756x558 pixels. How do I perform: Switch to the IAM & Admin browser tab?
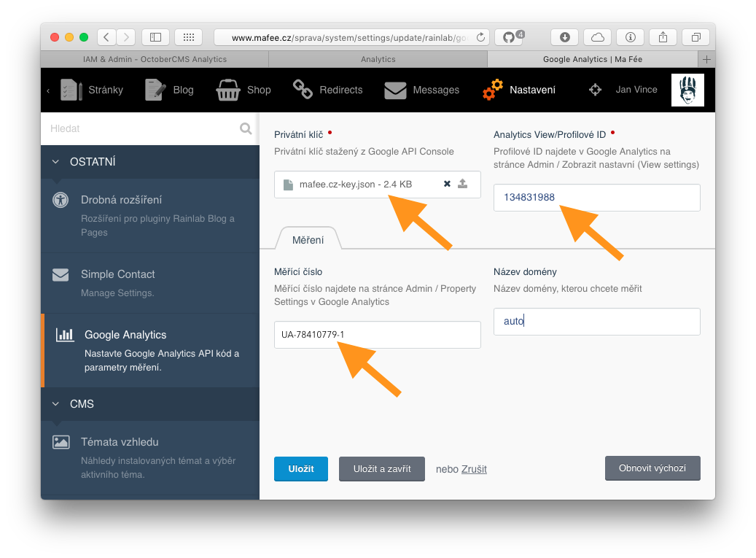pyautogui.click(x=155, y=59)
